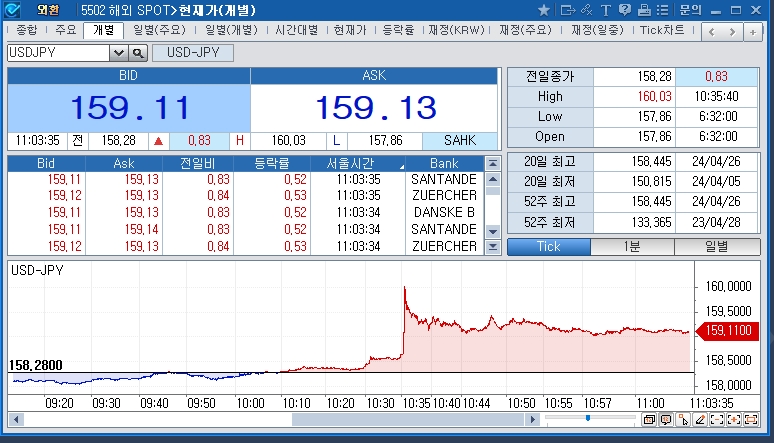The height and width of the screenshot is (443, 774).
Task: Select the first SANTANDE quote row at 11:03:35
Action: coord(246,179)
